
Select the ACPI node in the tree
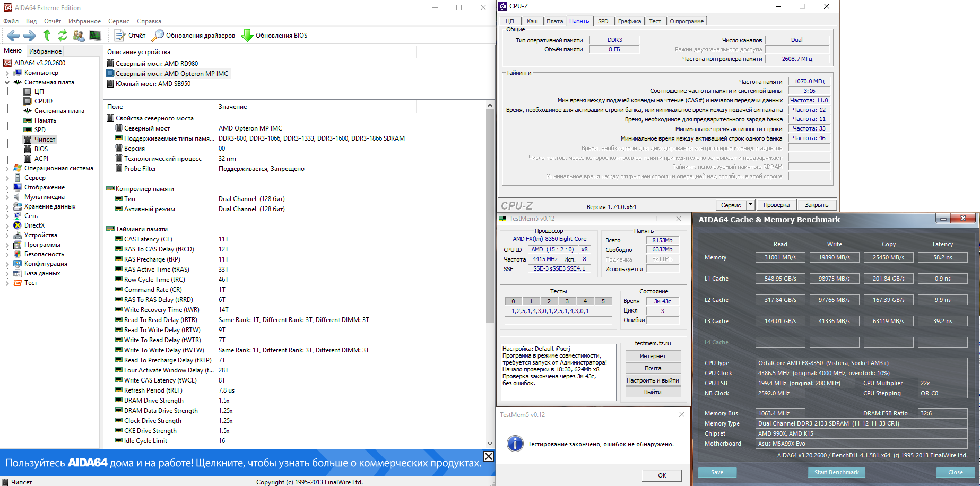pos(41,159)
